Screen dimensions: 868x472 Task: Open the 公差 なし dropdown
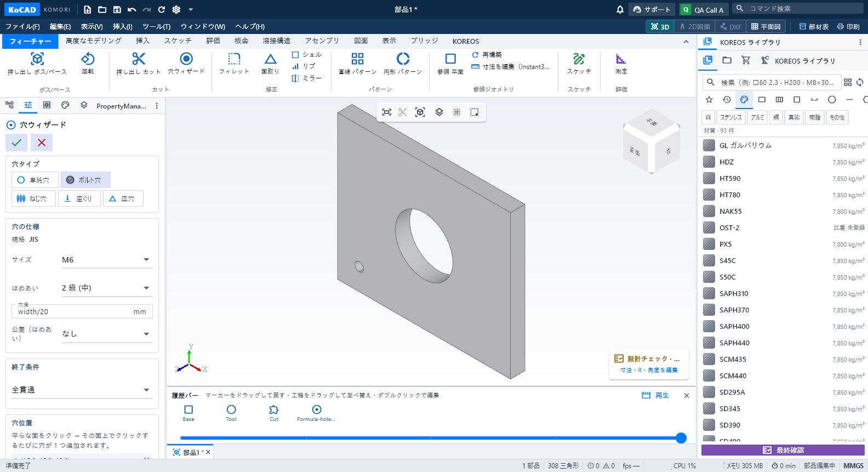[x=106, y=333]
